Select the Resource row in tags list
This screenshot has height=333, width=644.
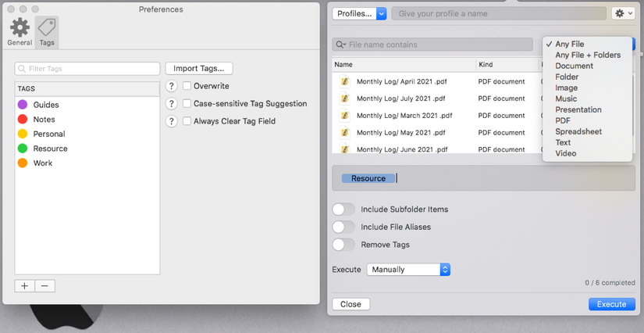(x=87, y=149)
